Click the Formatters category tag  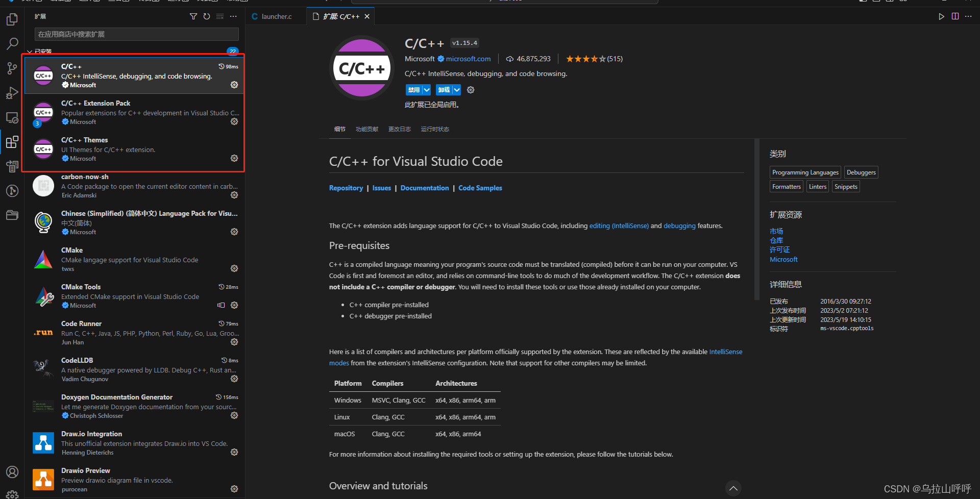787,187
